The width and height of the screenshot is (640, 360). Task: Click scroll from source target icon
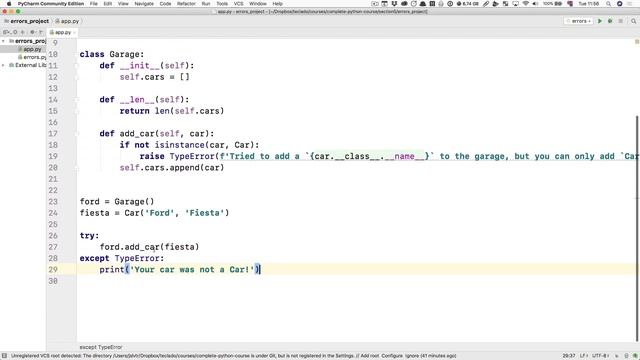(15, 32)
